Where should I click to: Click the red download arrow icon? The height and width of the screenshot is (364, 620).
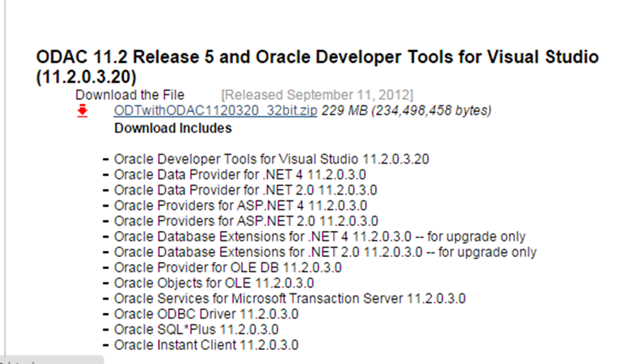(82, 111)
